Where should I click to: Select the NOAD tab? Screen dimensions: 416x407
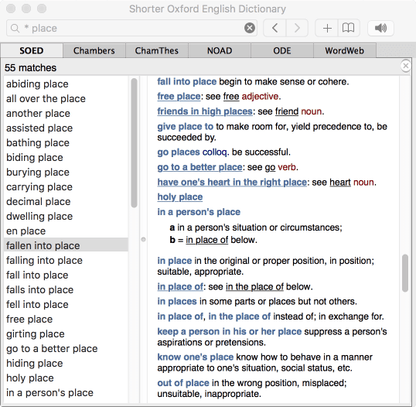pos(219,51)
